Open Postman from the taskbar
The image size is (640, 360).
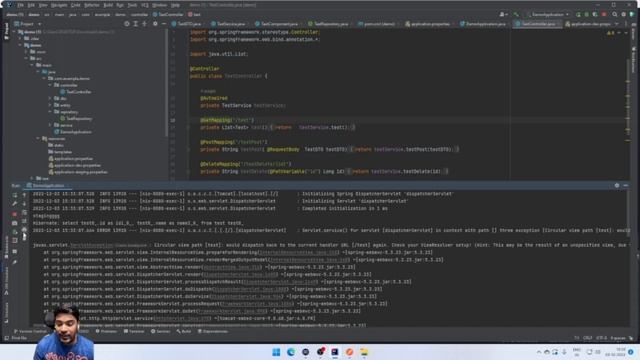(x=349, y=352)
